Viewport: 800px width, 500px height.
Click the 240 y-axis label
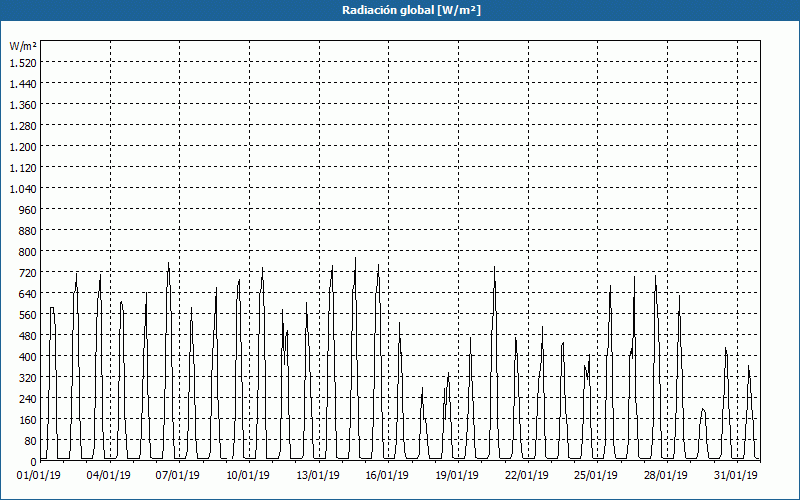(x=29, y=398)
